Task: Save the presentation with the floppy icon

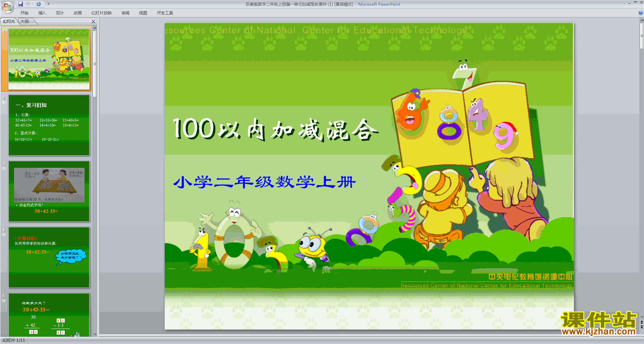Action: coord(20,4)
